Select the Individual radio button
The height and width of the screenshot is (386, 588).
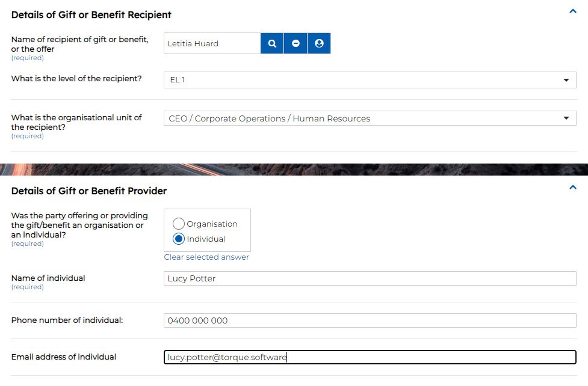(179, 239)
